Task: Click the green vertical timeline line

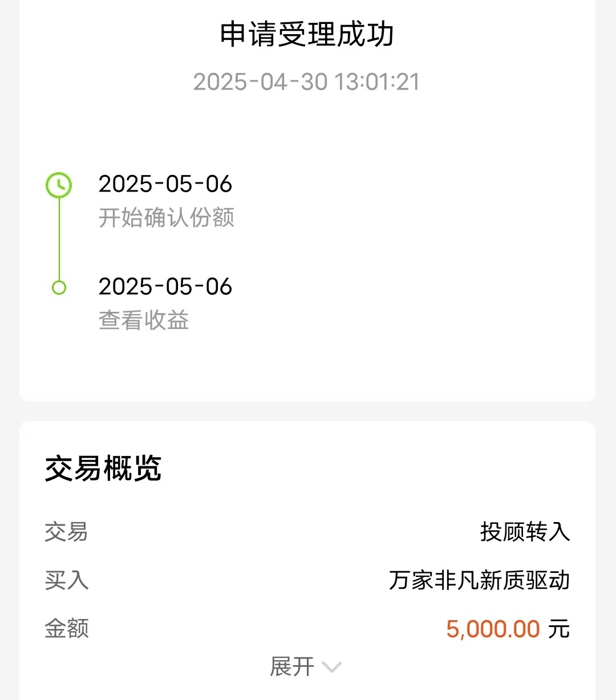Action: (59, 239)
